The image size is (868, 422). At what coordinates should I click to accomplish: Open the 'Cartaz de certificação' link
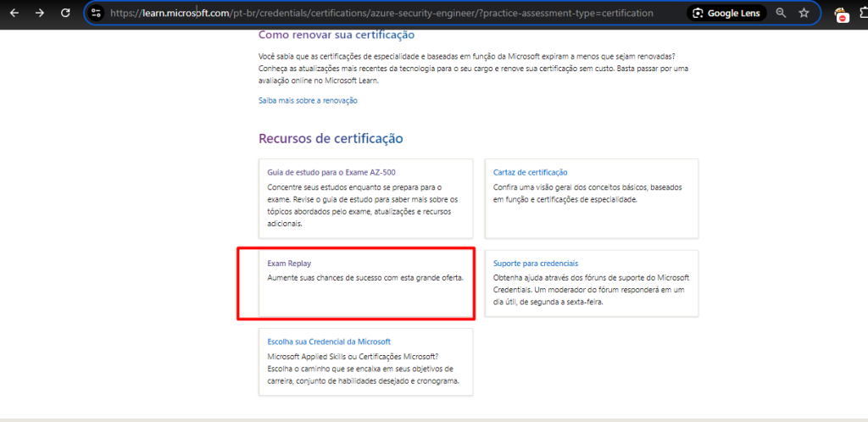530,172
